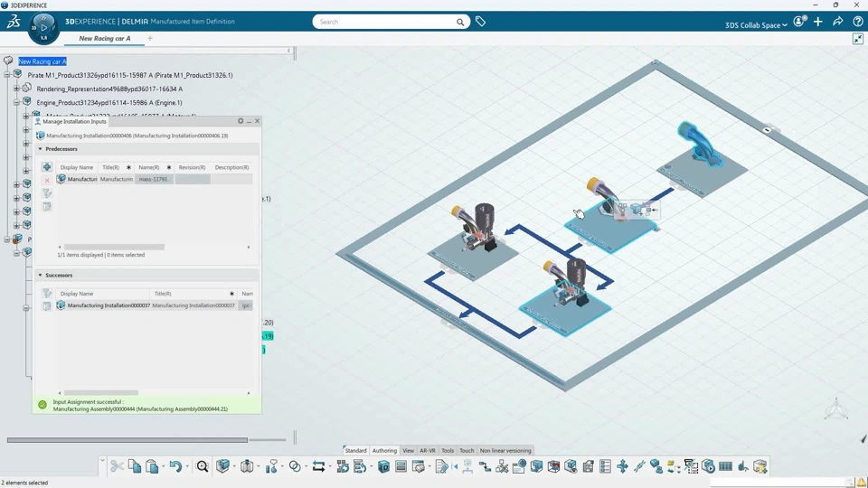
Task: Click the Predecessors table horizontal scrollbar
Action: tap(114, 247)
